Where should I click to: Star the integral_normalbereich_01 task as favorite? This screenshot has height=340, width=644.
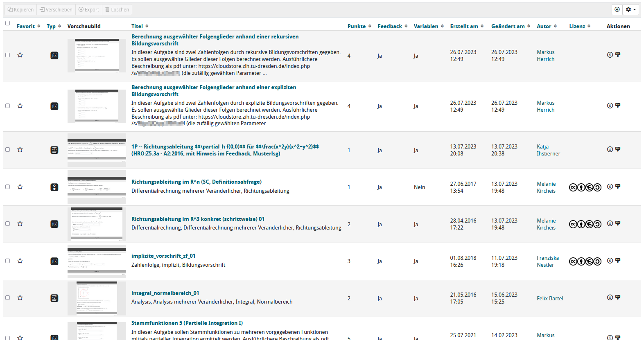point(20,298)
